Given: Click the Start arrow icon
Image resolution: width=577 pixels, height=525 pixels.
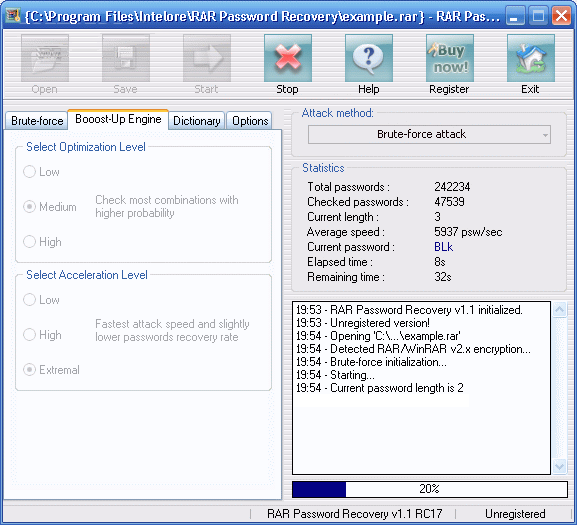Looking at the screenshot, I should click(x=206, y=58).
